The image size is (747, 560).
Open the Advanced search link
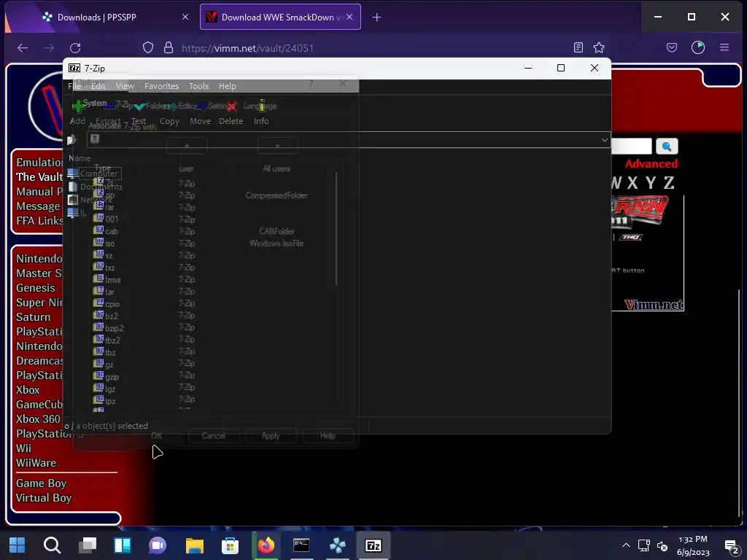coord(651,164)
